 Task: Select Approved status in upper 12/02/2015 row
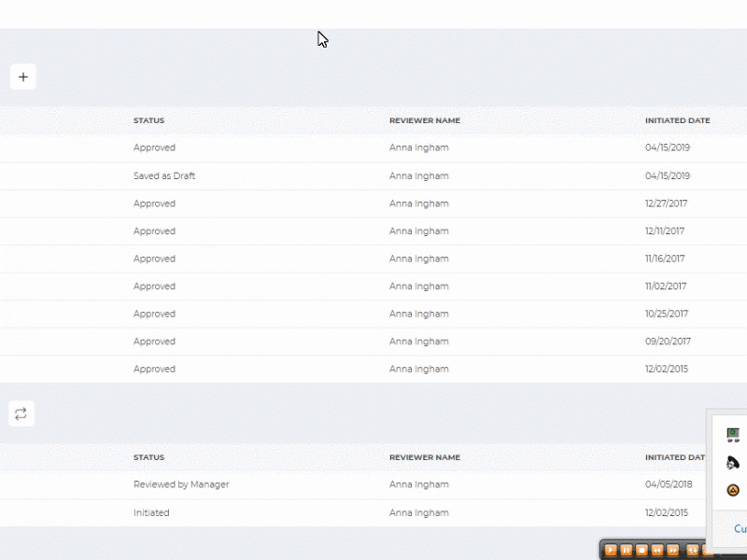pyautogui.click(x=154, y=369)
